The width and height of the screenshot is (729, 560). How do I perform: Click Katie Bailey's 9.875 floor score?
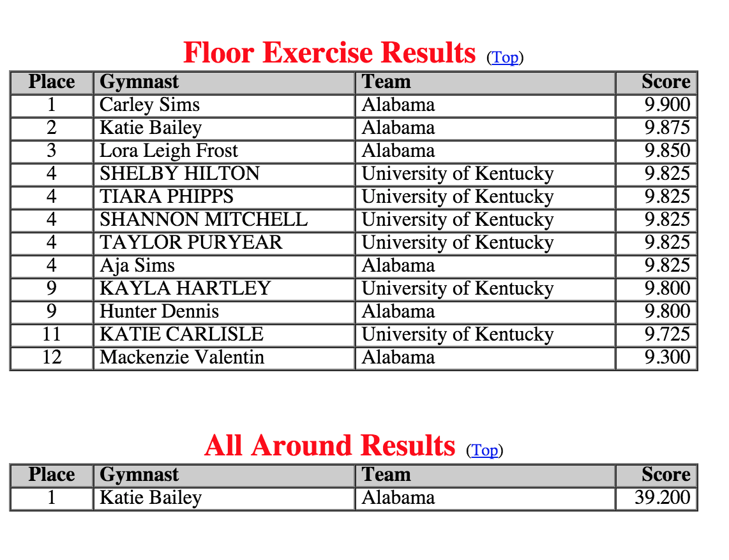point(666,128)
